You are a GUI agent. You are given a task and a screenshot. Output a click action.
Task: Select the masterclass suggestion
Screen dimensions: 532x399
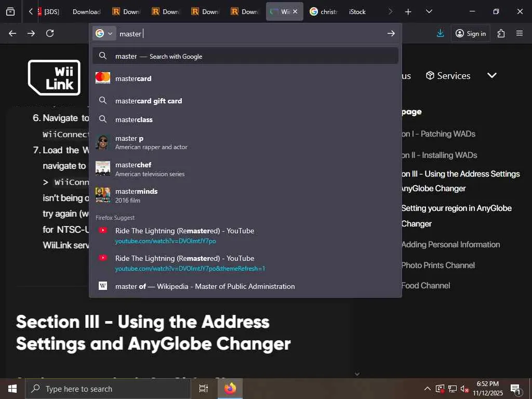tap(245, 119)
